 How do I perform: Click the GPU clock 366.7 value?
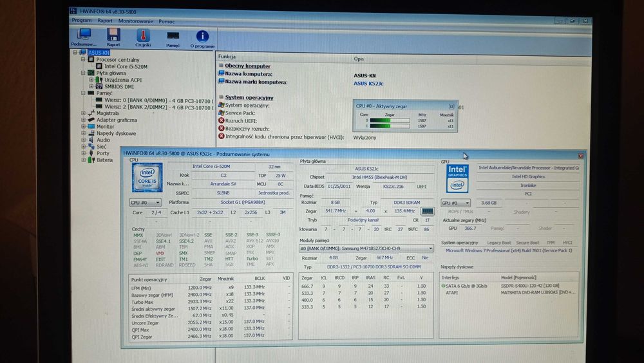coord(470,228)
